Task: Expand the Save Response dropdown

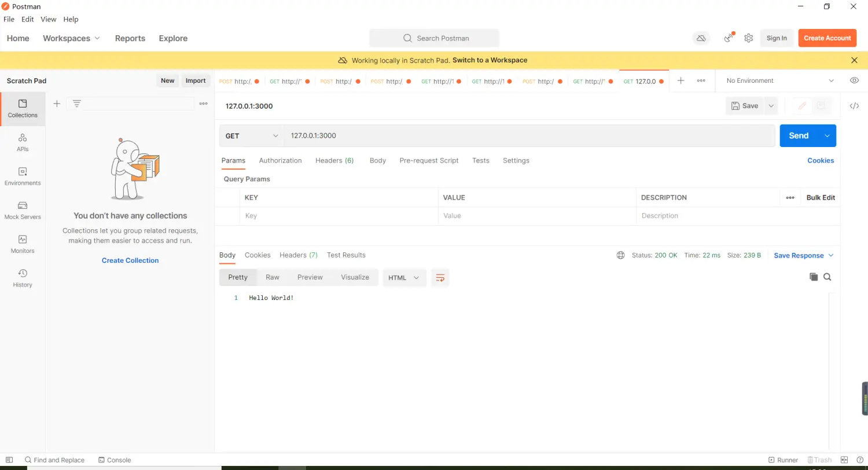Action: (x=804, y=255)
